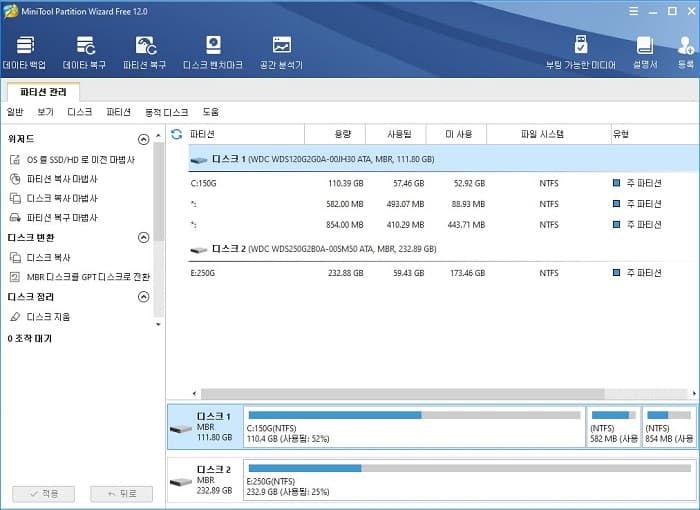Open the hamburger menu in the title bar
Screen dimensions: 700x510
[633, 11]
